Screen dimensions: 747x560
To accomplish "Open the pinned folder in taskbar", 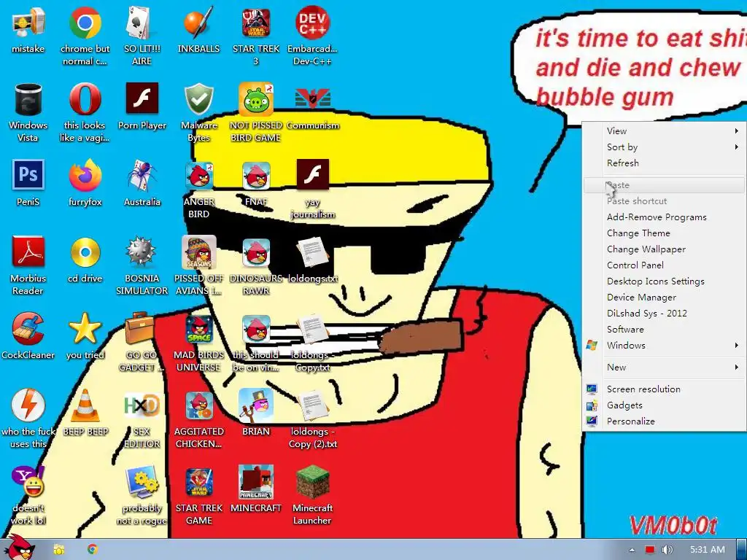I will coord(59,550).
